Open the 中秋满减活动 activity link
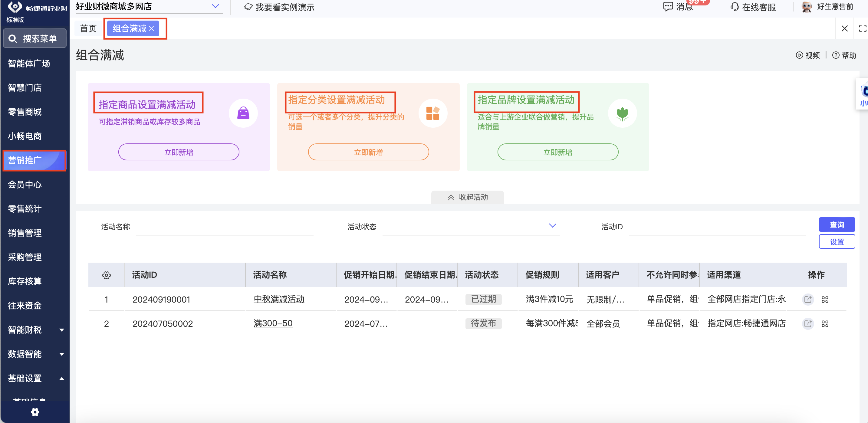 coord(279,299)
